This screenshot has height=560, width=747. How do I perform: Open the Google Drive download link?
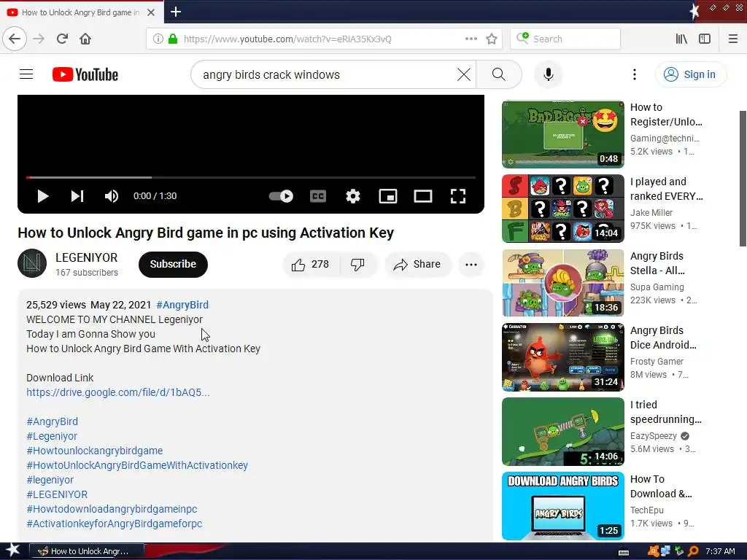117,392
